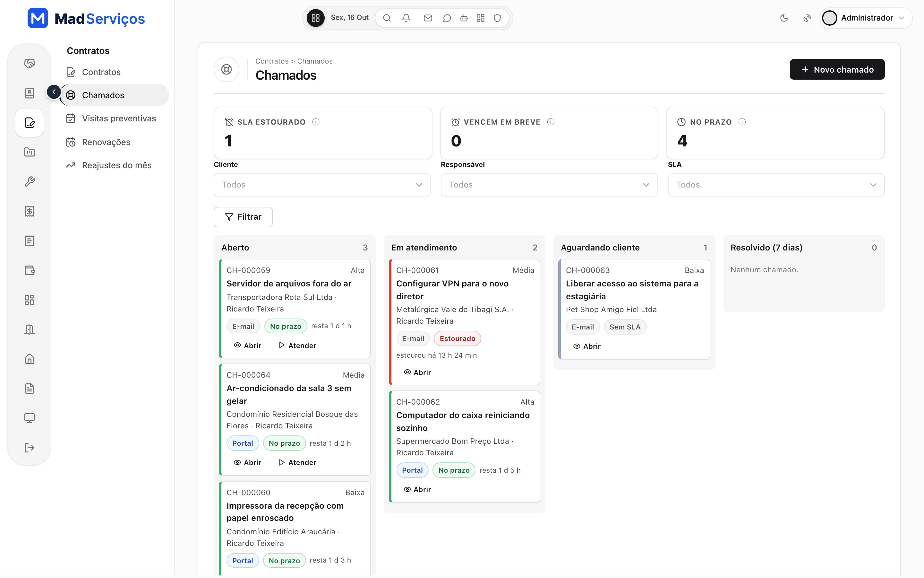This screenshot has height=578, width=924.
Task: Open ticket CH-000063 with Abrir
Action: coord(587,346)
